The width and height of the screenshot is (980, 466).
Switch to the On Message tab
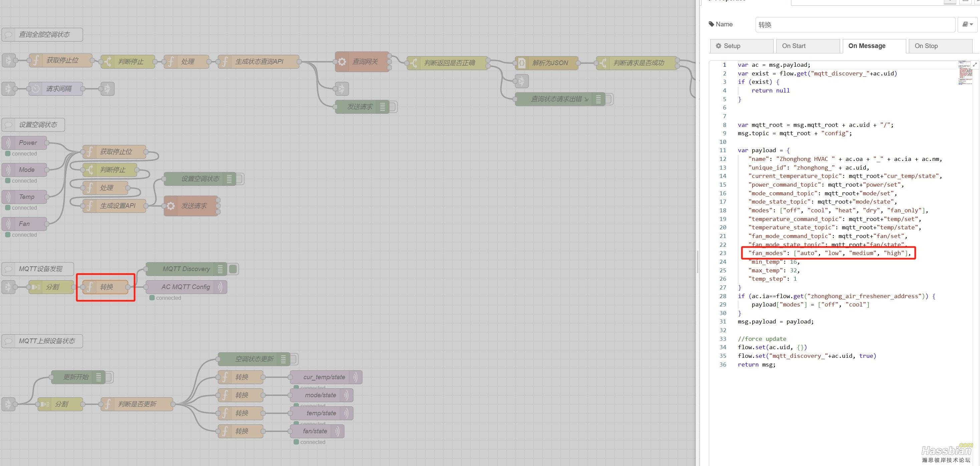874,46
